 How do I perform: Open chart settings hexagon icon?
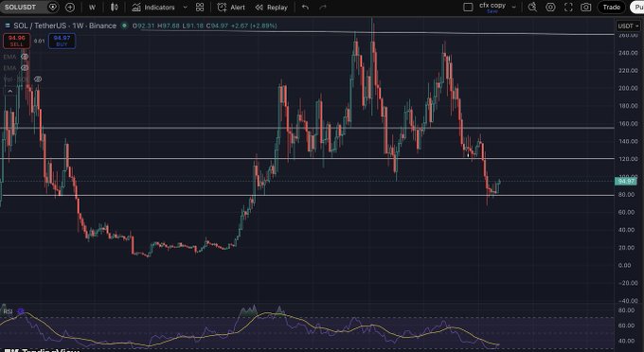click(550, 7)
